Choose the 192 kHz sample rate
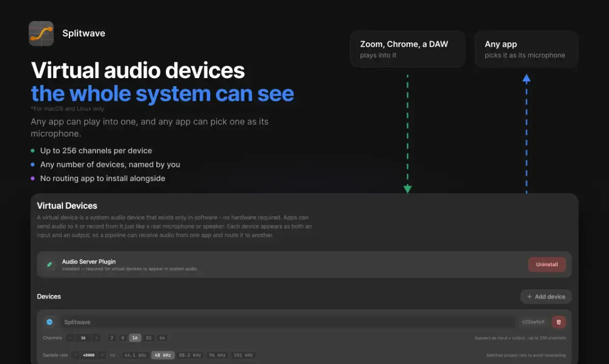Viewport: 609px width, 364px height. 244,355
